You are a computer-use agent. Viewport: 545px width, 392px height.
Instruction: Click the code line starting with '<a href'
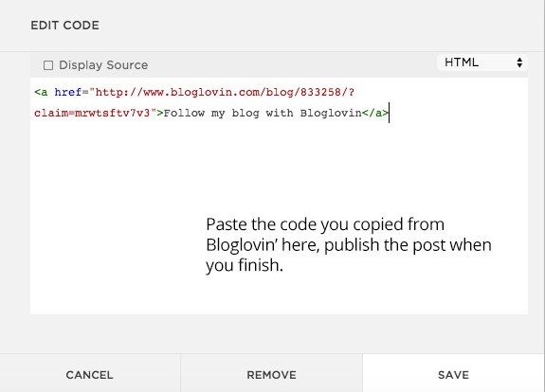(x=194, y=93)
